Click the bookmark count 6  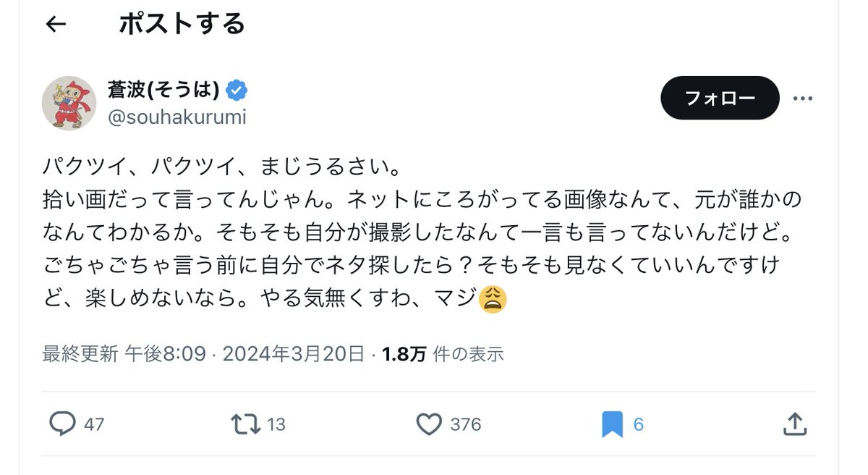point(638,424)
